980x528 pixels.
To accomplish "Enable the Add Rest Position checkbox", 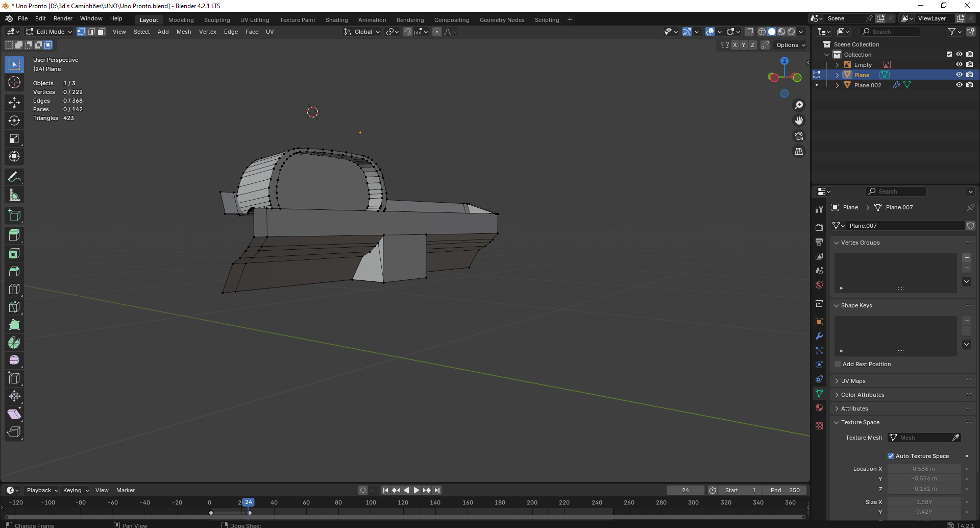I will (838, 364).
